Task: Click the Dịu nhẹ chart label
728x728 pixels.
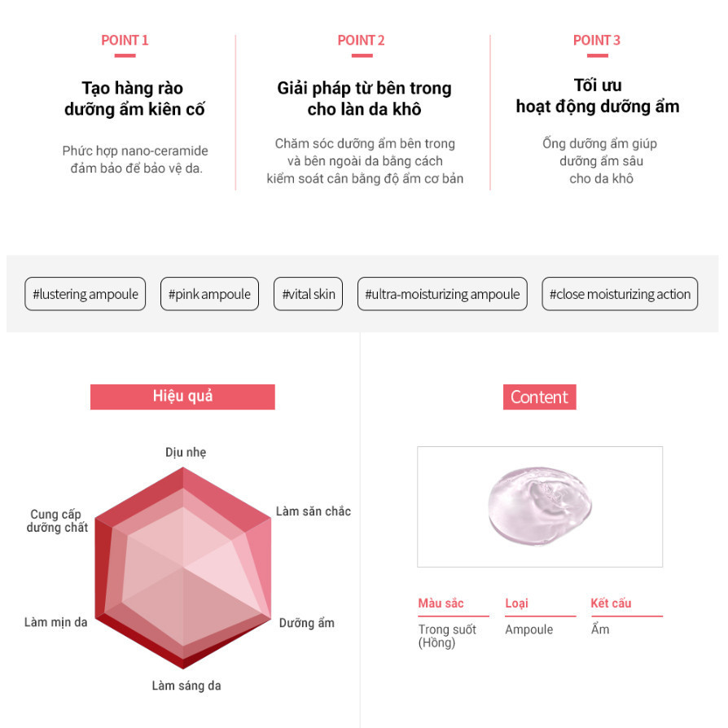Action: coord(186,452)
